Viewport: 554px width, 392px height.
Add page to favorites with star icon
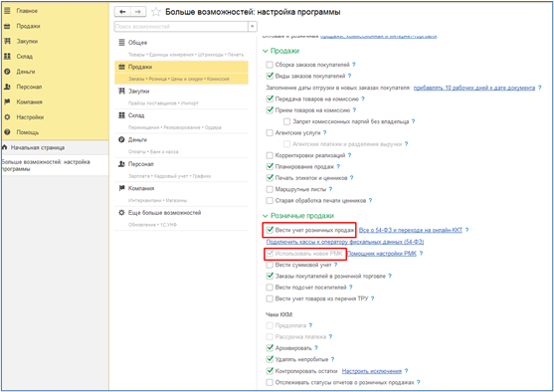click(x=156, y=12)
